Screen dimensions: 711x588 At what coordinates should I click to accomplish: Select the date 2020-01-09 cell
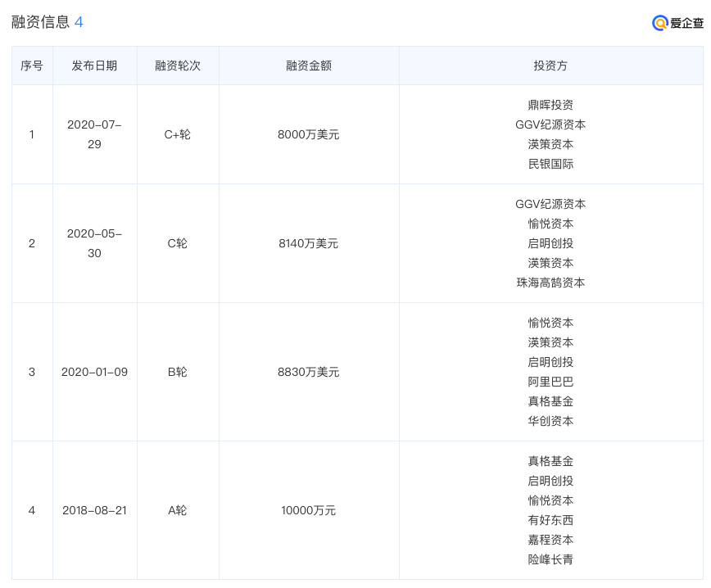tap(94, 372)
